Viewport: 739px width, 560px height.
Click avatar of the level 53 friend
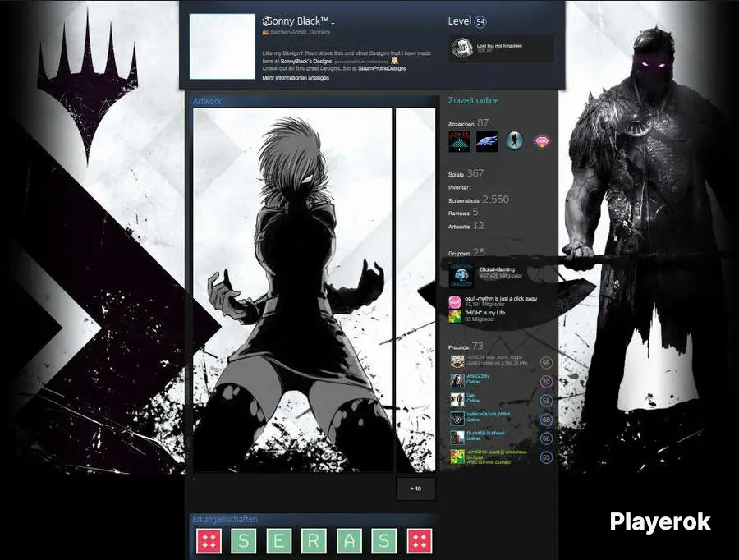tap(457, 457)
